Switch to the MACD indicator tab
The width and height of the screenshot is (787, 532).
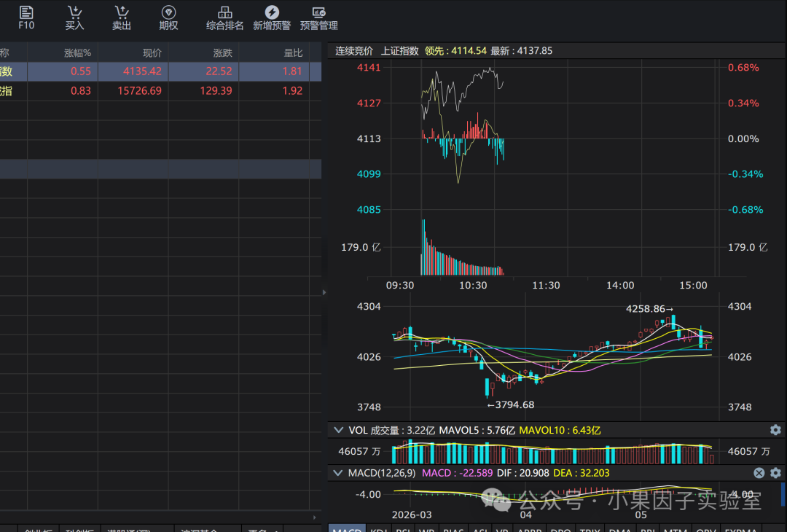click(x=348, y=529)
